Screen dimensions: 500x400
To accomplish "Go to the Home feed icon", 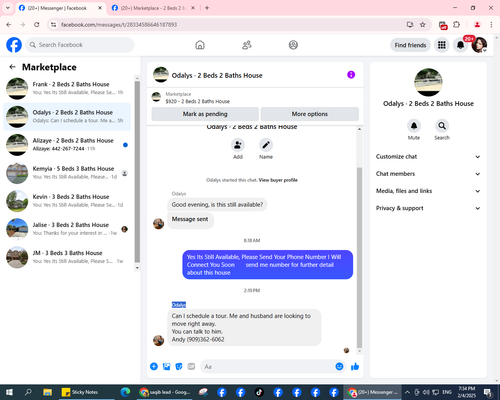I will pyautogui.click(x=200, y=45).
